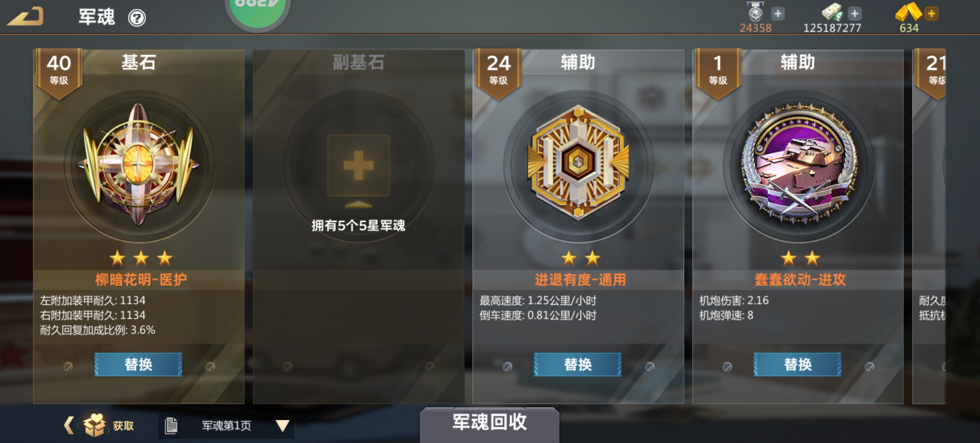Select the partially visible level 21 card
Screen dimensions: 980x443
pos(929,226)
